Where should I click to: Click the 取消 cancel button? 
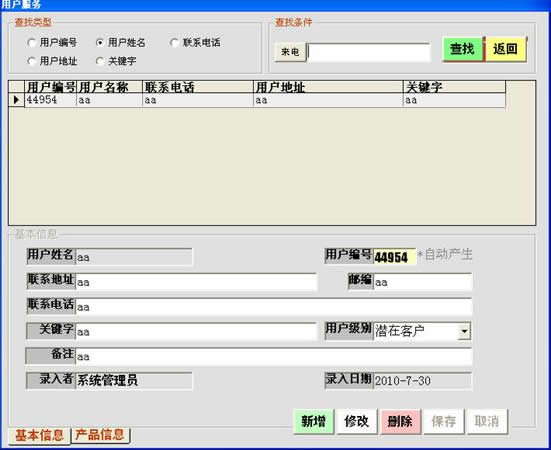(487, 421)
